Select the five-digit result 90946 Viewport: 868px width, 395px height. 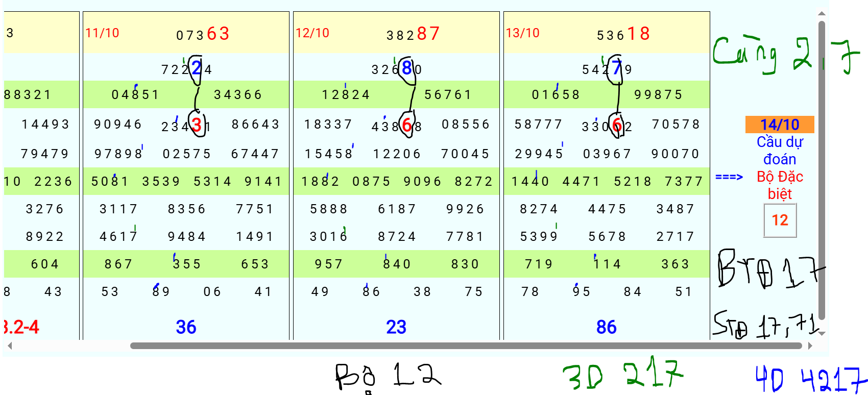point(118,125)
